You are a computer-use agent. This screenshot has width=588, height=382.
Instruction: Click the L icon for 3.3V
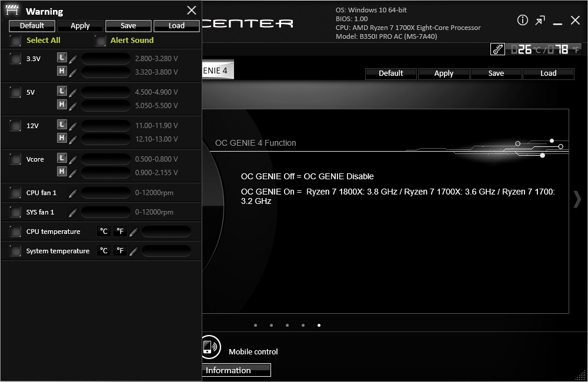[x=62, y=58]
